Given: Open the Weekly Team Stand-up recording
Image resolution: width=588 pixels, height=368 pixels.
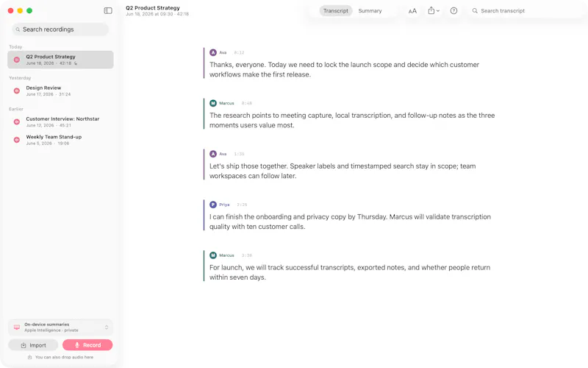Looking at the screenshot, I should 60,140.
